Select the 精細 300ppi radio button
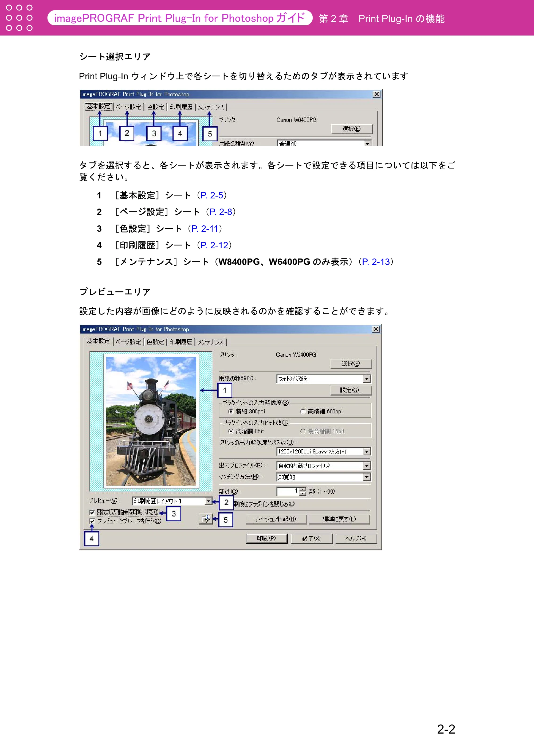The width and height of the screenshot is (534, 756). pos(230,411)
